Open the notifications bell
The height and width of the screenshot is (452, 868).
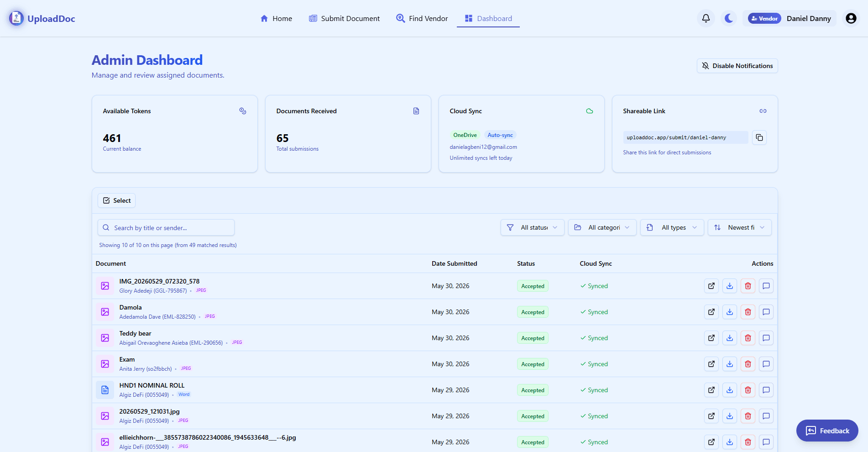tap(706, 18)
